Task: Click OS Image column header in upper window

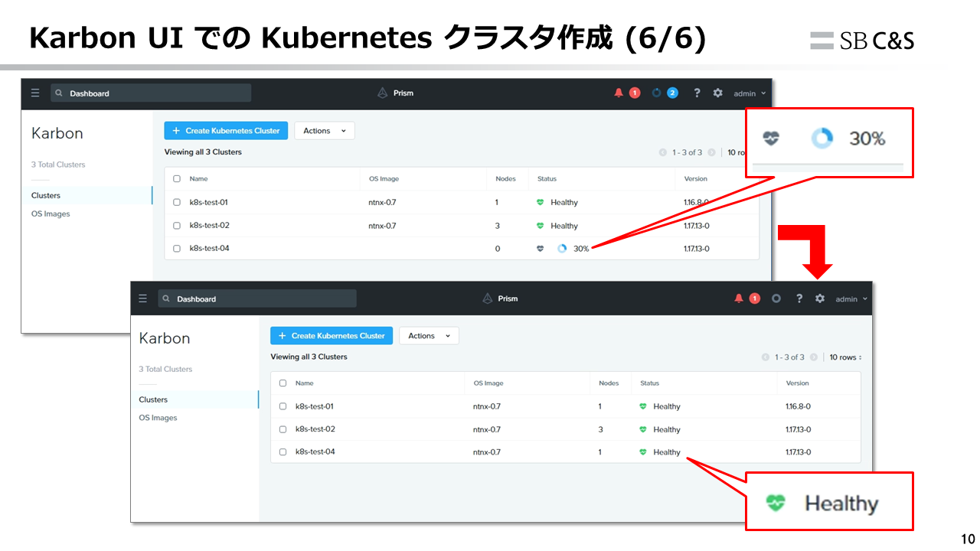Action: (384, 178)
